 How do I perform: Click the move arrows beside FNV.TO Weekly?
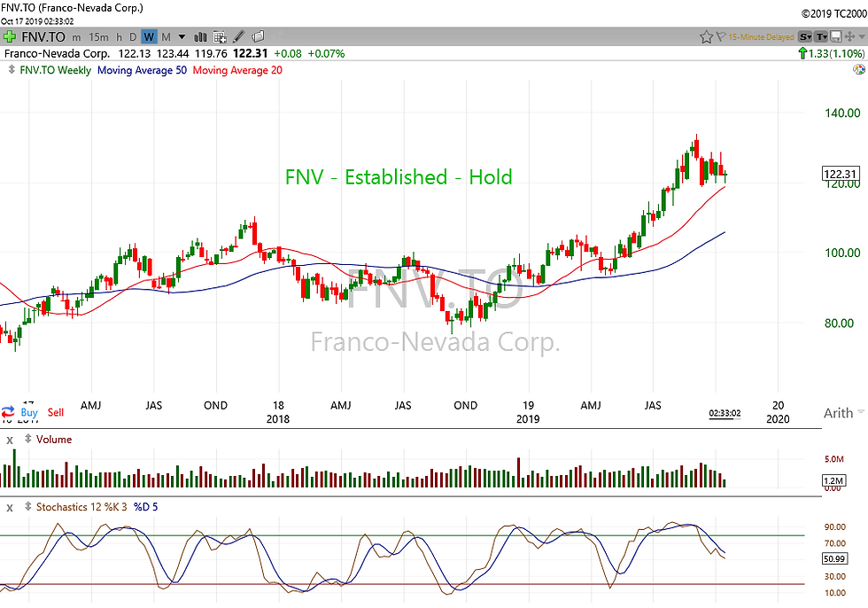tap(12, 70)
